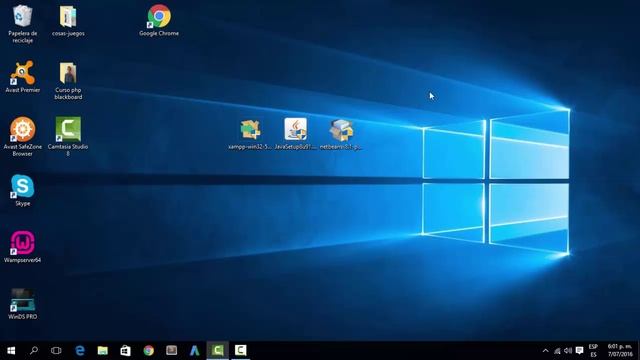Viewport: 640px width, 360px height.
Task: Select Avast SafeZone Browser shortcut
Action: 22,136
